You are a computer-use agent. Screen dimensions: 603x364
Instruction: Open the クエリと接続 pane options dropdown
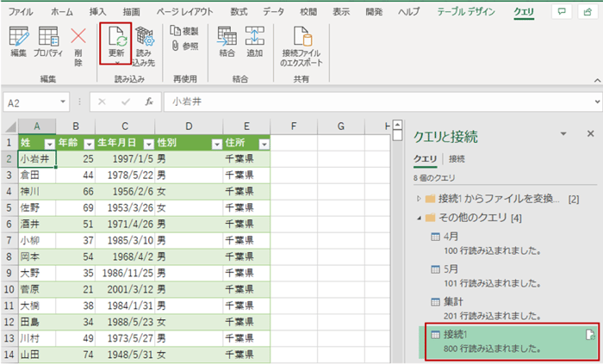point(563,133)
